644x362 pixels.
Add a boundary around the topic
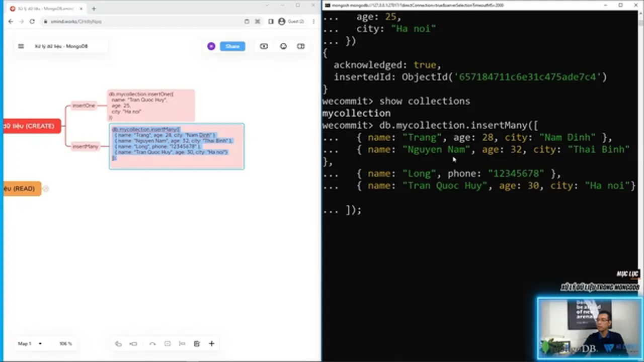click(168, 344)
